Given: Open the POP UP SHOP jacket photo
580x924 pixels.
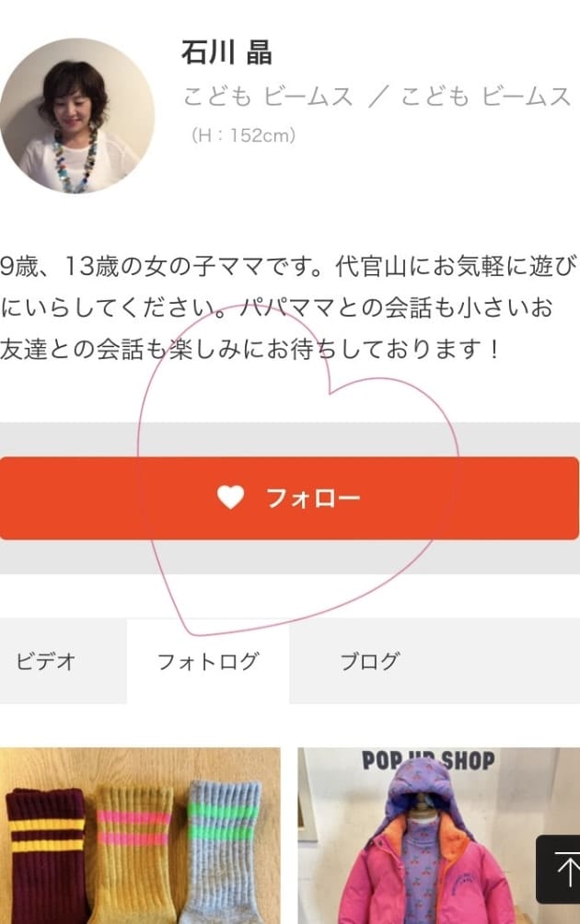Looking at the screenshot, I should click(438, 836).
